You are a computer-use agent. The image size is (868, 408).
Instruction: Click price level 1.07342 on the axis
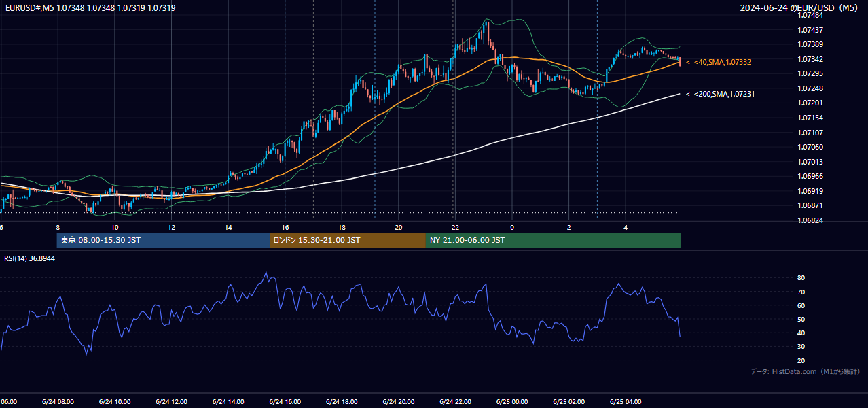[x=810, y=59]
